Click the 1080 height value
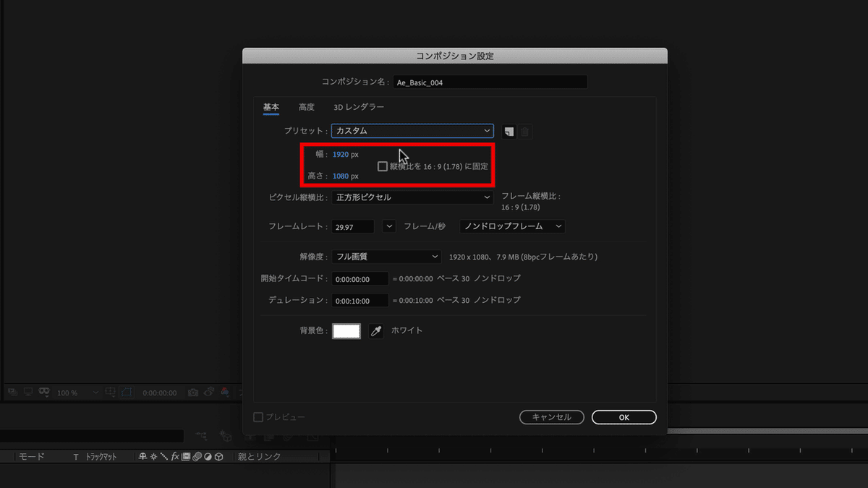Viewport: 868px width, 488px height. pos(341,176)
